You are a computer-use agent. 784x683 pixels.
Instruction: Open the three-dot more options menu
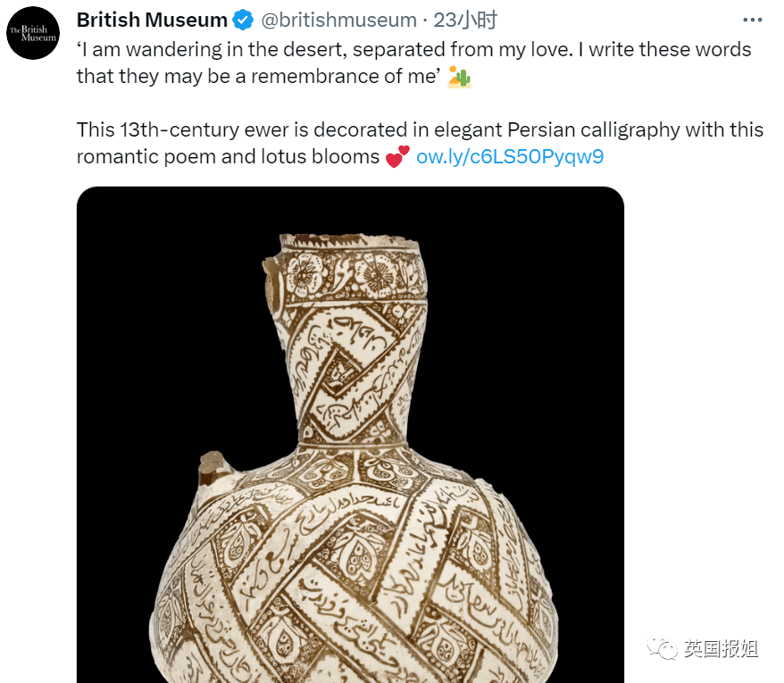753,20
